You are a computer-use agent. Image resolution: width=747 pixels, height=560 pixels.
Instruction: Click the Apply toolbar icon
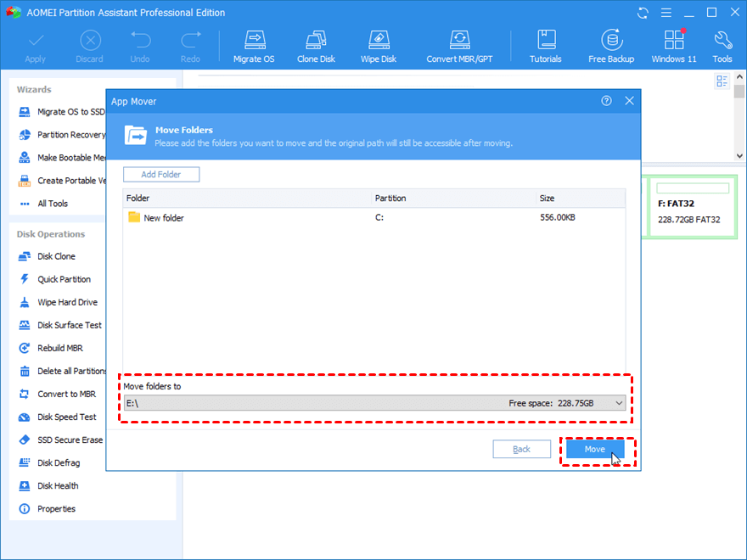[x=36, y=48]
